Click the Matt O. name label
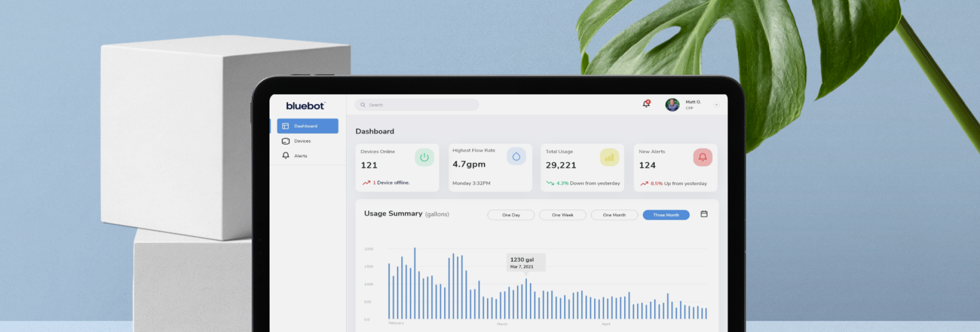This screenshot has width=980, height=332. [x=693, y=102]
